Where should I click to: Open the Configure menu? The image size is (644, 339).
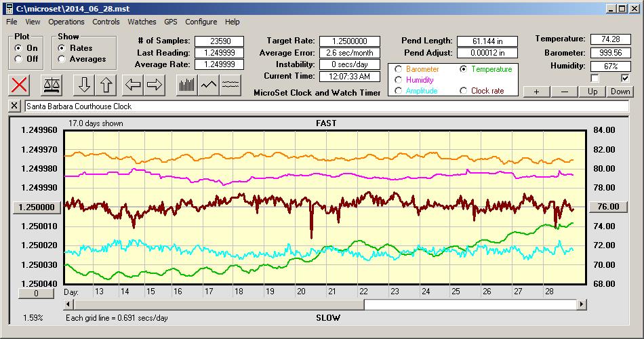coord(201,22)
